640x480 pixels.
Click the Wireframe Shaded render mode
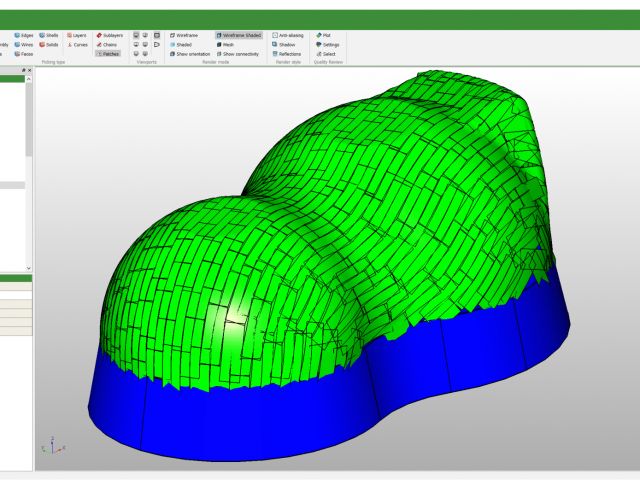tap(238, 35)
